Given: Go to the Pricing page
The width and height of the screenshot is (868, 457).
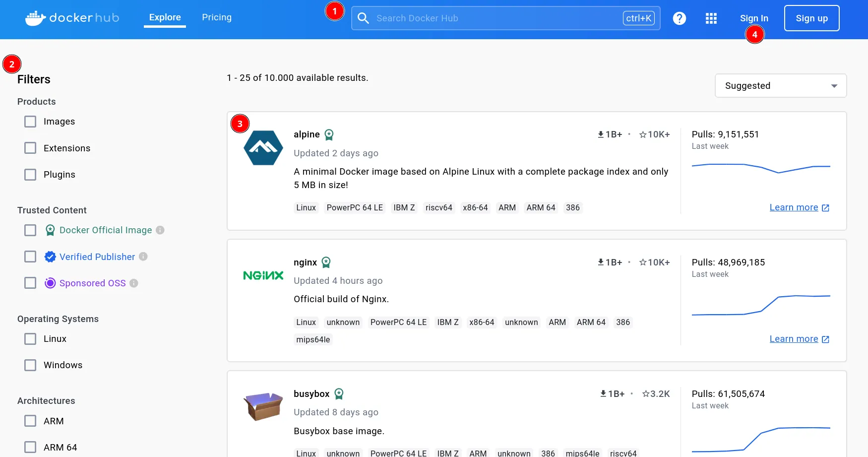Looking at the screenshot, I should [x=217, y=17].
